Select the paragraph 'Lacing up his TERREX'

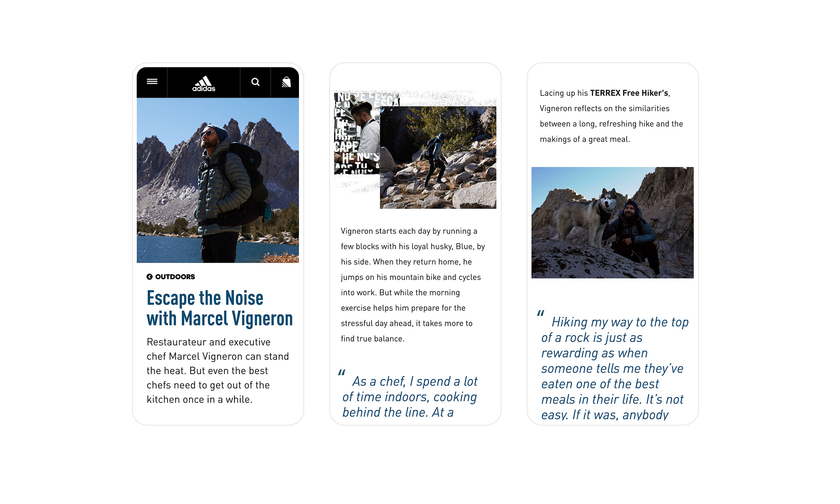611,116
